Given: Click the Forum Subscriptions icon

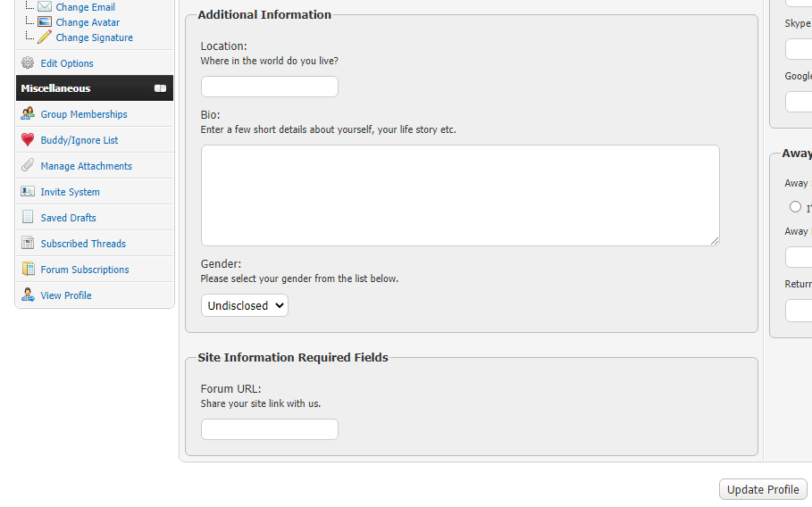Looking at the screenshot, I should coord(28,270).
